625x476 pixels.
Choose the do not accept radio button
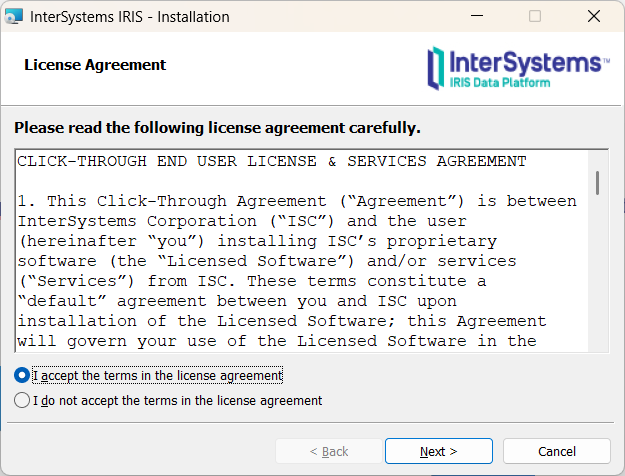pyautogui.click(x=22, y=401)
